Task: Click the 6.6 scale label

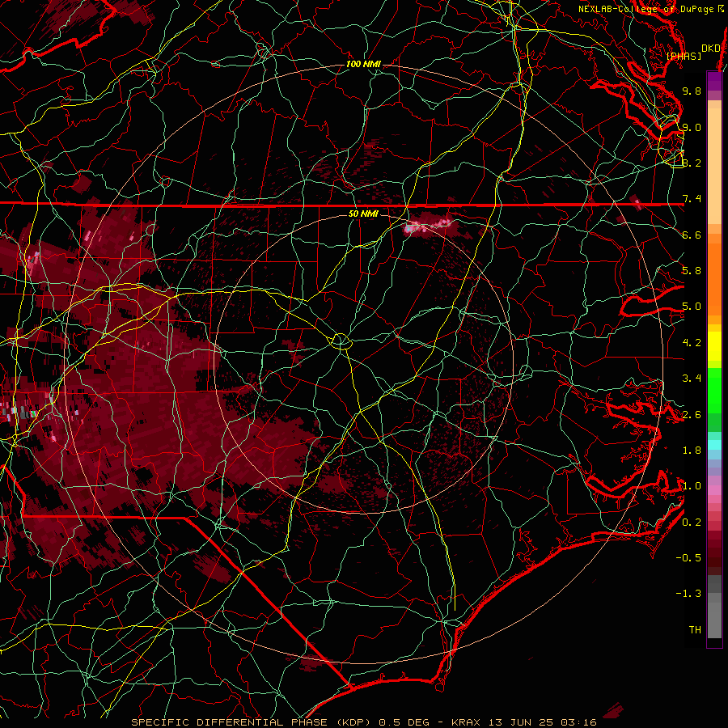Action: [x=692, y=235]
